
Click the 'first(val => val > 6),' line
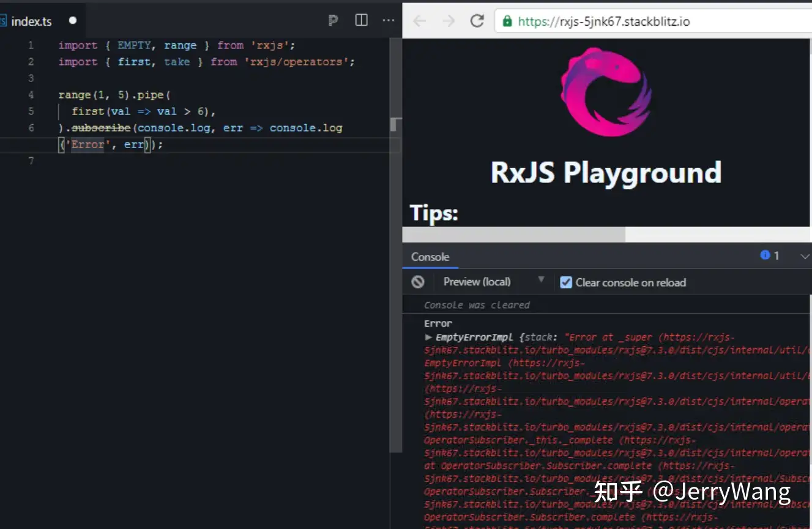[144, 111]
